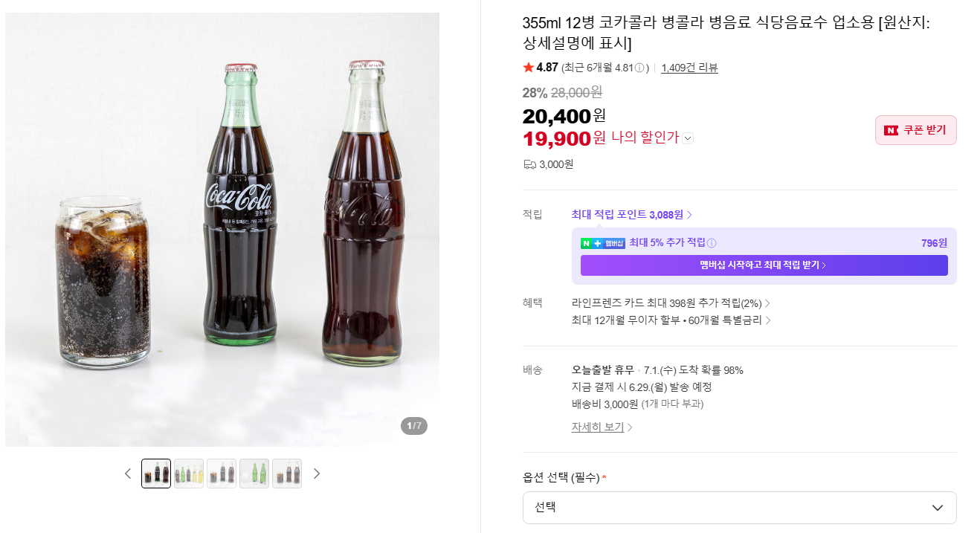The width and height of the screenshot is (980, 533).
Task: Click the N+ 멤버십 badge
Action: point(603,243)
